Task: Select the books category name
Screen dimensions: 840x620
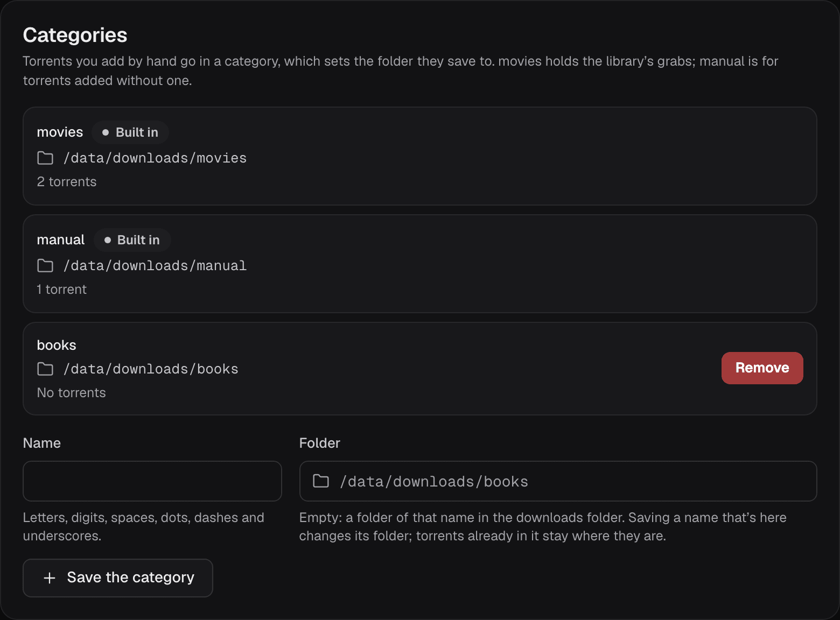Action: (x=57, y=346)
